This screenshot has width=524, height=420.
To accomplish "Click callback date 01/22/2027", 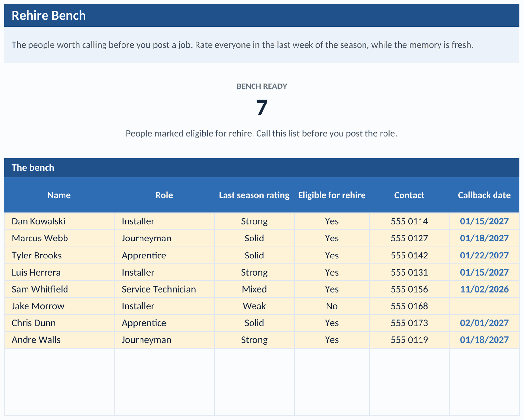I will point(484,255).
